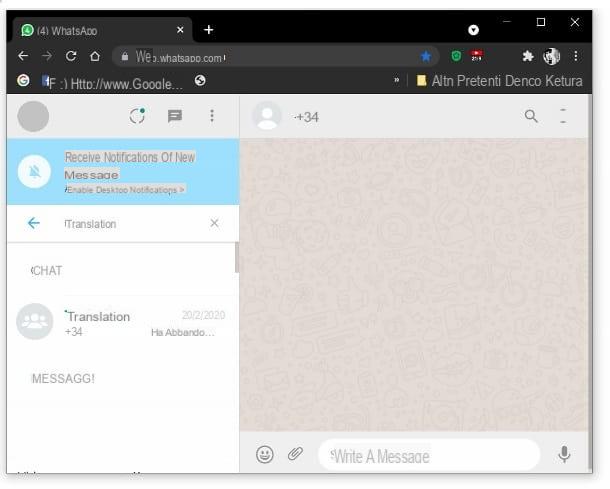Click the CHAT section heading

47,270
